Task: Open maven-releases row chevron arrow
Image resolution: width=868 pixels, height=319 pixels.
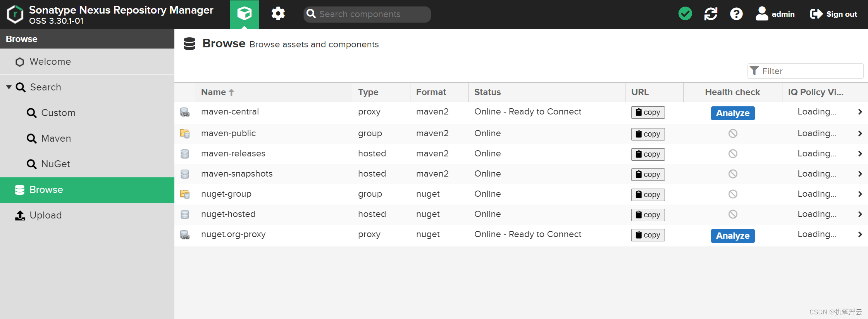Action: click(860, 154)
